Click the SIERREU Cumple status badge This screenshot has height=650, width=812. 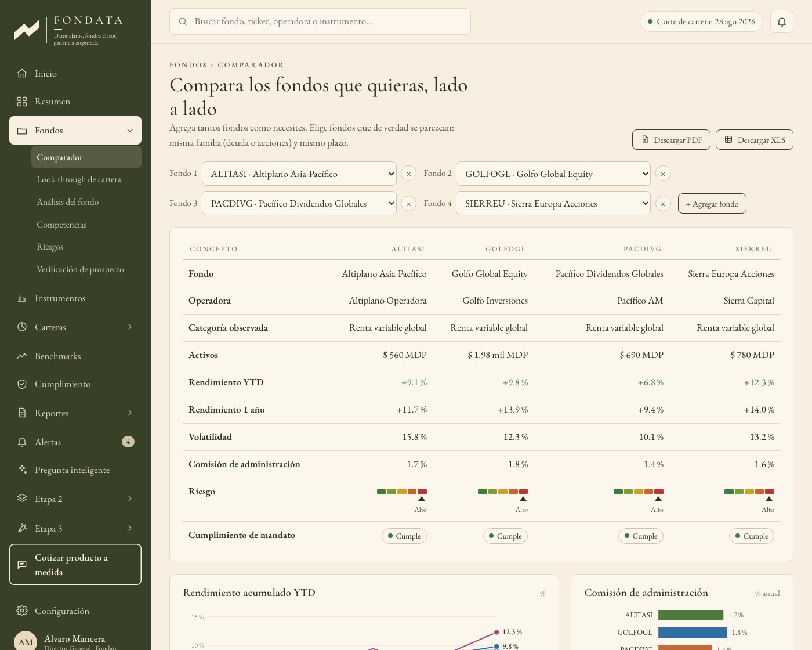[x=752, y=536]
